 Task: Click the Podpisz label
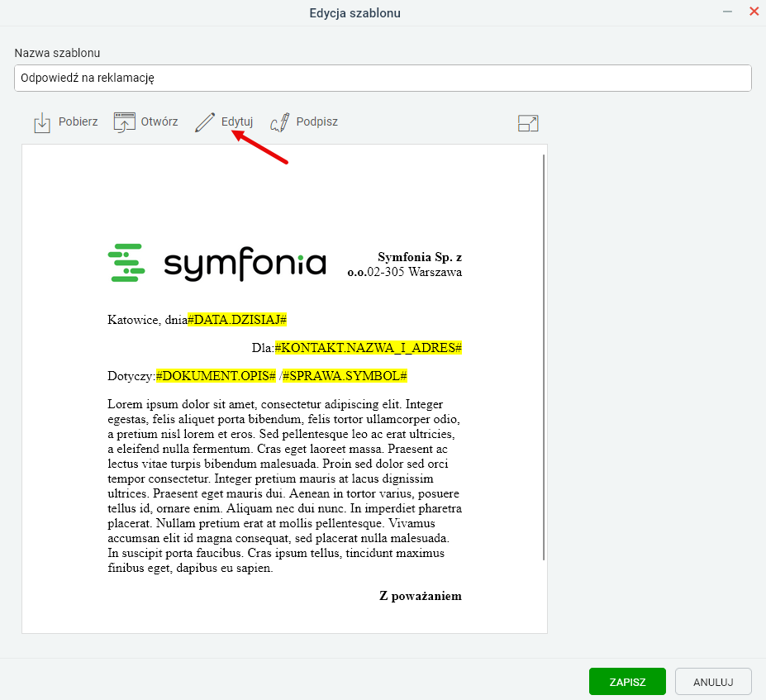(317, 121)
